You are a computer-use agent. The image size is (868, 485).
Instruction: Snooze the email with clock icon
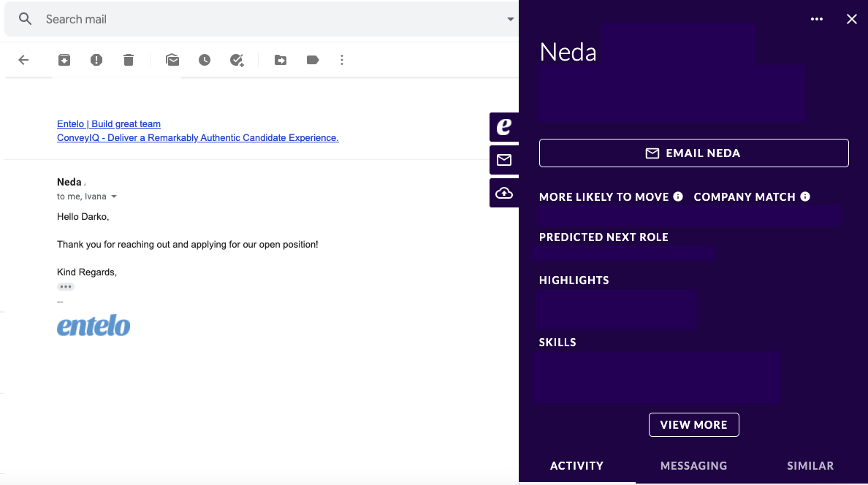coord(205,60)
